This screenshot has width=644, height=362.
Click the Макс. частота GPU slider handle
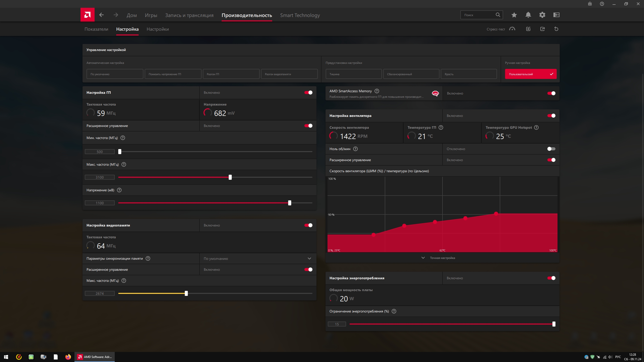coord(230,177)
